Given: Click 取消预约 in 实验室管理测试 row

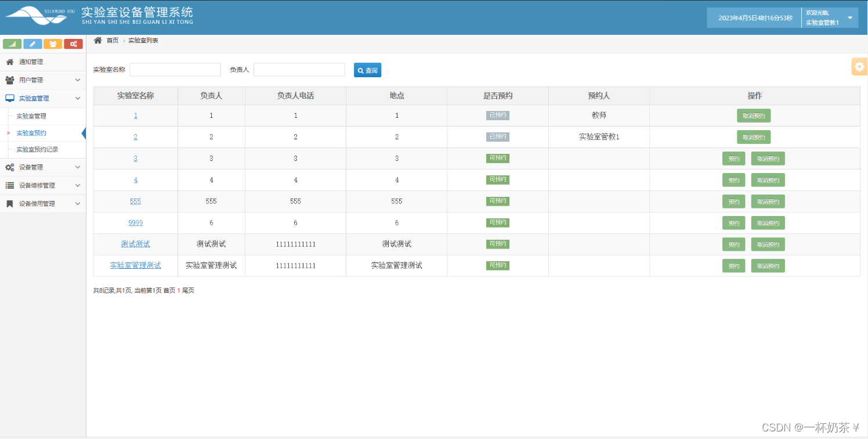Looking at the screenshot, I should pos(768,266).
